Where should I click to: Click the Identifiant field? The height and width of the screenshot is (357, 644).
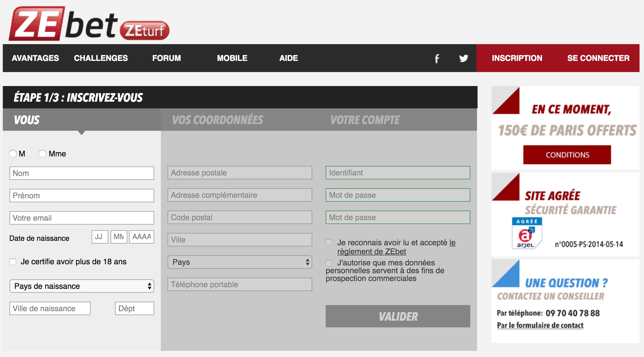[x=398, y=173]
